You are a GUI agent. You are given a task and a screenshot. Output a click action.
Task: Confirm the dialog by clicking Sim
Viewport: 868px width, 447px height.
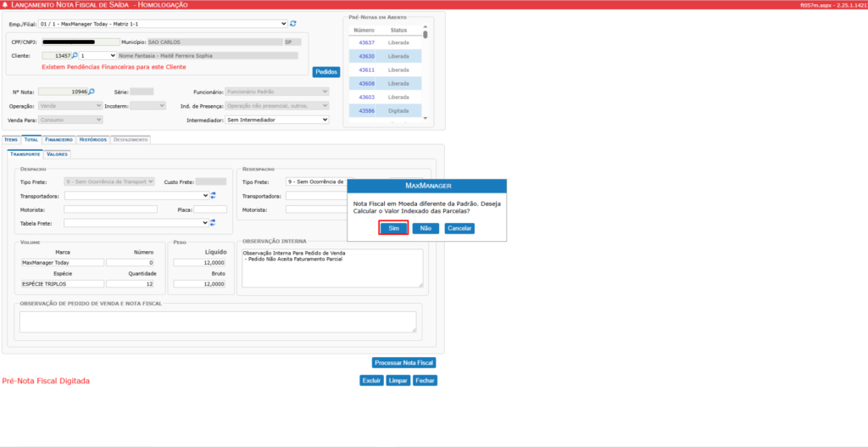[393, 228]
